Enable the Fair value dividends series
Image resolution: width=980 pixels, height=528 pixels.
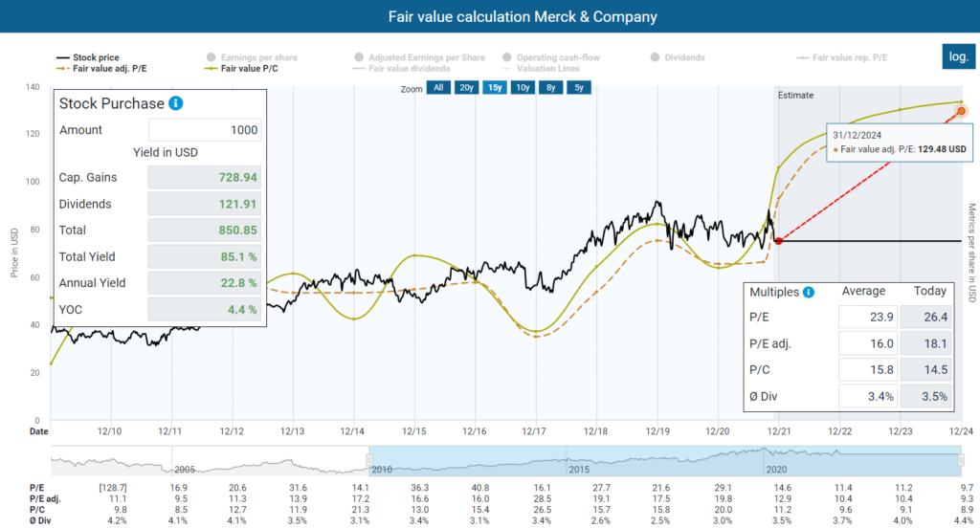[402, 69]
